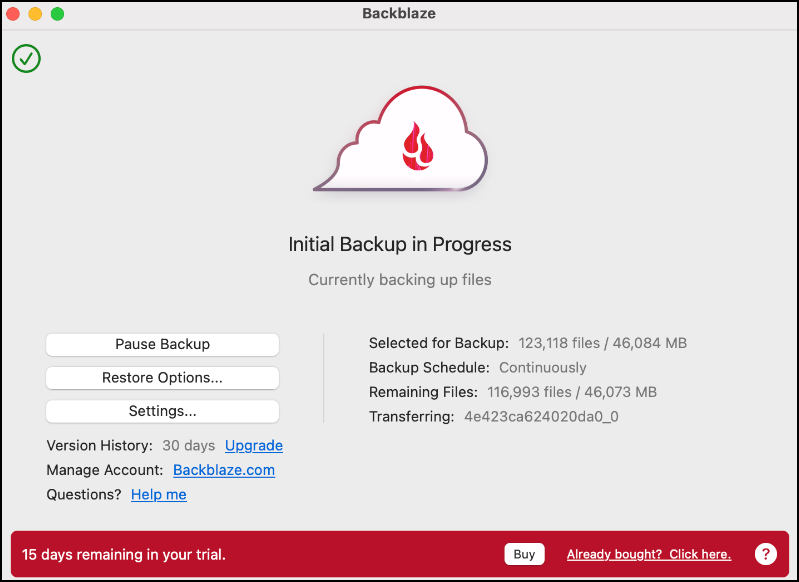Maximize the window using the green button
Image resolution: width=799 pixels, height=582 pixels.
(x=57, y=14)
